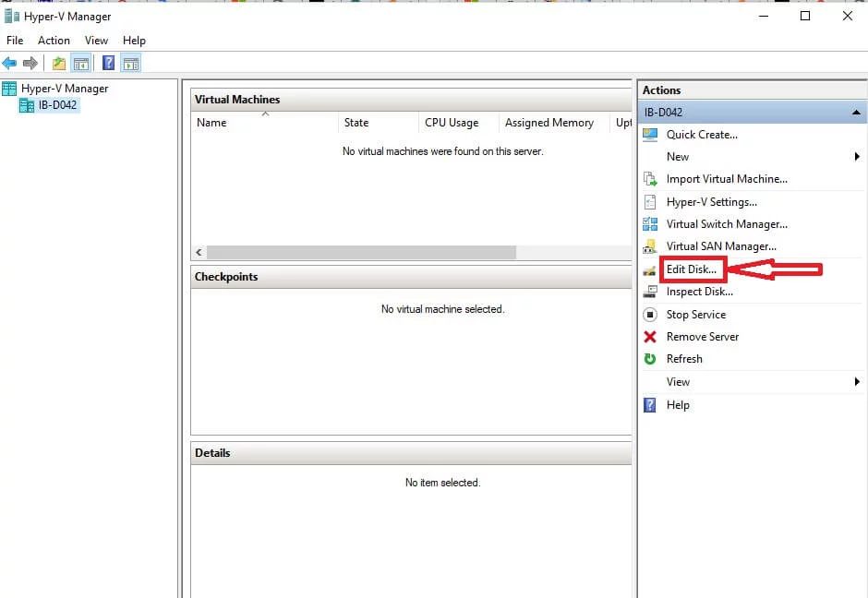
Task: Toggle the Show/Hide Action Pane toolbar icon
Action: pos(130,63)
